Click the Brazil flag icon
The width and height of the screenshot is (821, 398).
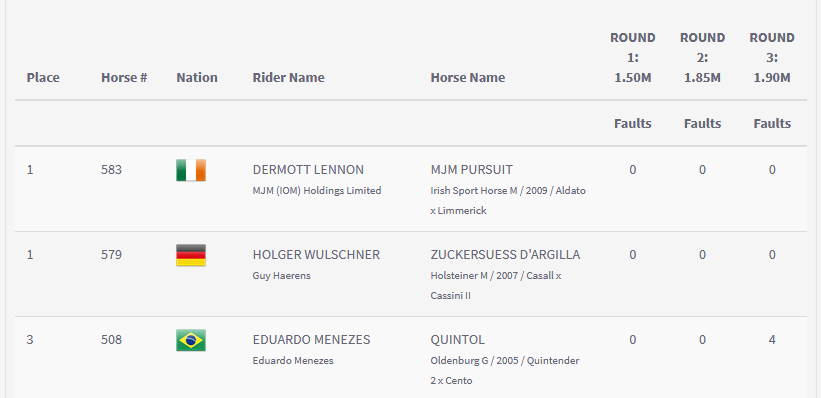[191, 340]
